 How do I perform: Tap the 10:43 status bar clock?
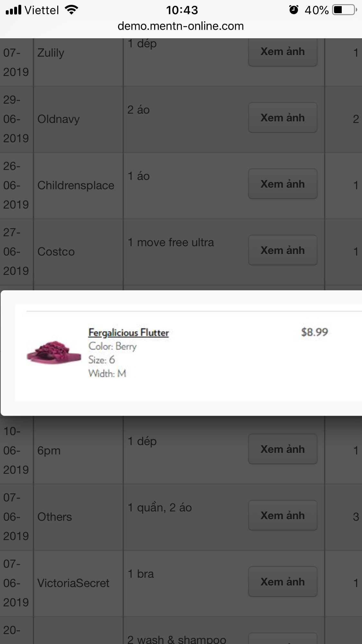click(182, 10)
